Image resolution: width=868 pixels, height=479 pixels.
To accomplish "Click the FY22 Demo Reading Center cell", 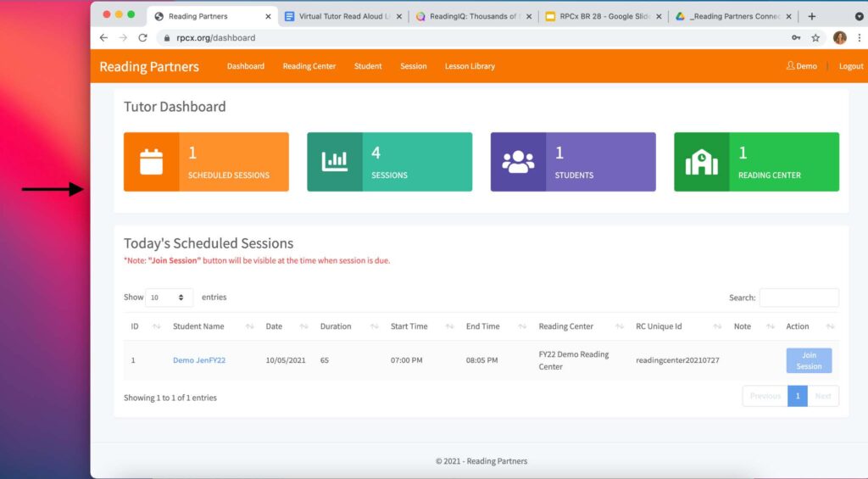I will point(574,360).
